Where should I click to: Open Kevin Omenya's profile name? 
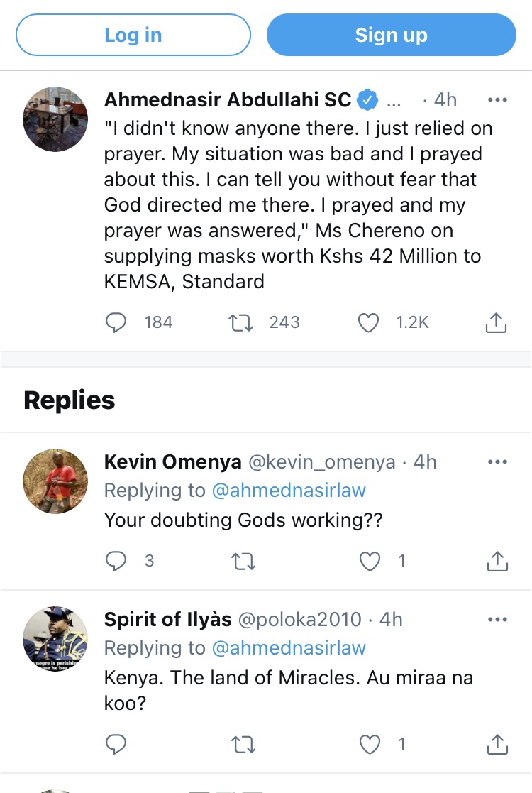pyautogui.click(x=172, y=462)
